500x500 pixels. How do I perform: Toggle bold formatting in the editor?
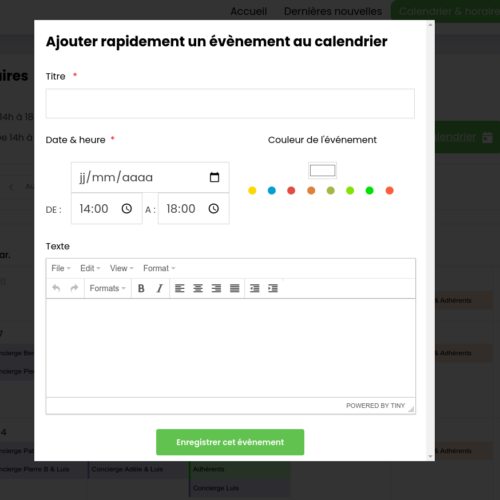(x=141, y=288)
